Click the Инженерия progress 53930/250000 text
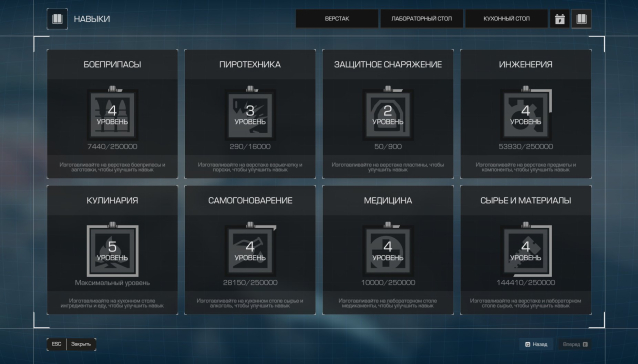The height and width of the screenshot is (364, 638). [x=526, y=146]
